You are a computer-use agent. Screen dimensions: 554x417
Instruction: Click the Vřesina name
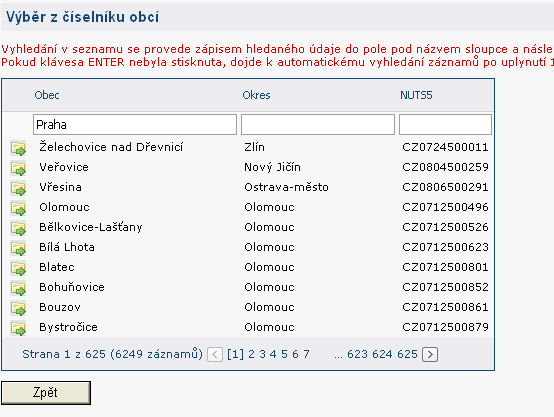pyautogui.click(x=60, y=187)
